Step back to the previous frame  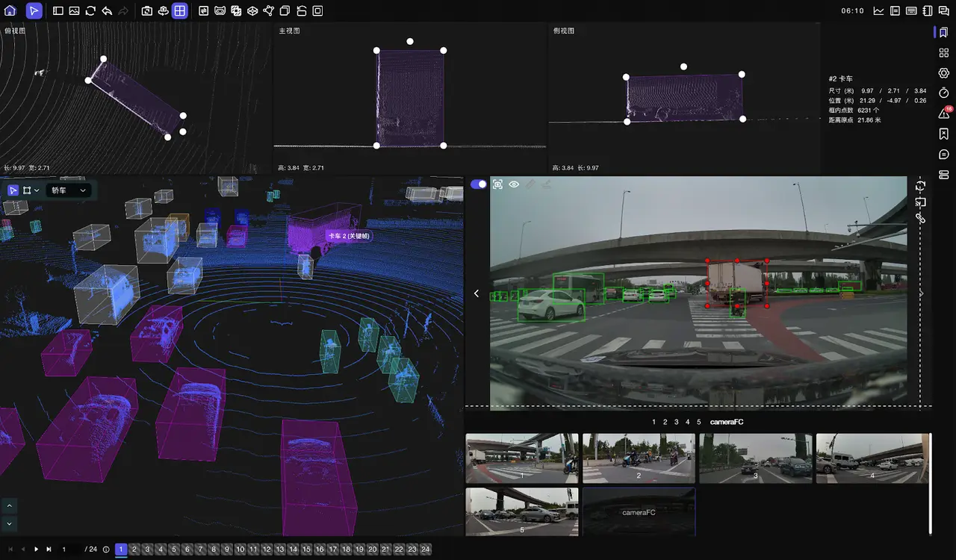tap(22, 550)
